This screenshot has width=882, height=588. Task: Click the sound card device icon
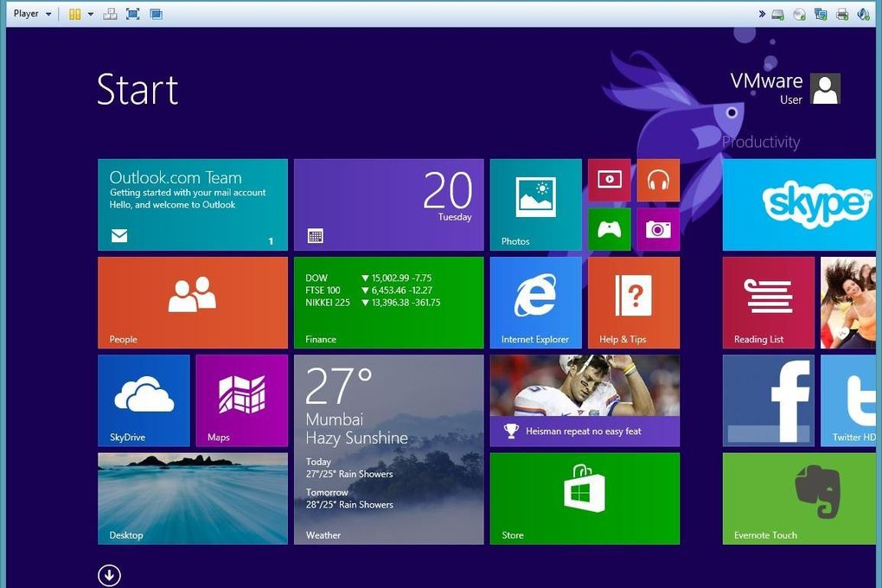pyautogui.click(x=864, y=14)
